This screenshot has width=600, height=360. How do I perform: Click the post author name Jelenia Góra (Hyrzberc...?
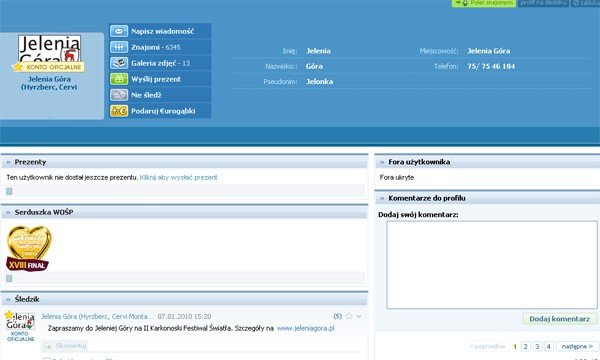[97, 316]
